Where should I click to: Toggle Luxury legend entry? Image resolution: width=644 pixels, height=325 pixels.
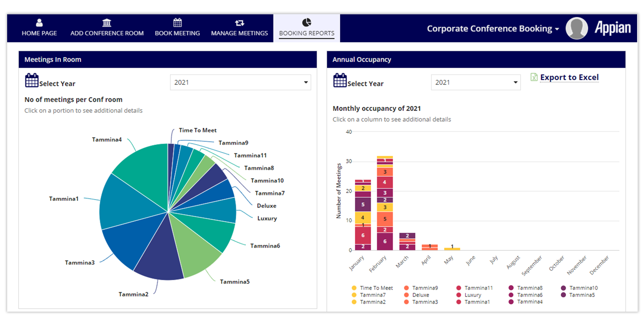[469, 295]
